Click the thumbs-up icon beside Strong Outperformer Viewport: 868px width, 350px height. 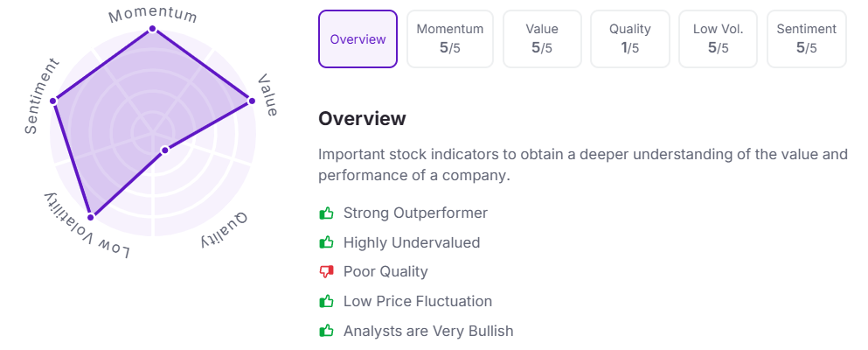(x=327, y=213)
